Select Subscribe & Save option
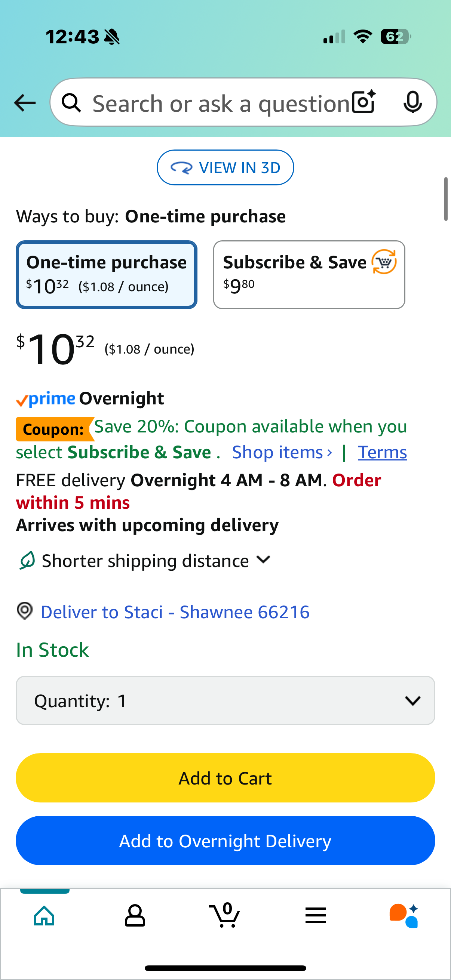The height and width of the screenshot is (980, 451). (309, 275)
